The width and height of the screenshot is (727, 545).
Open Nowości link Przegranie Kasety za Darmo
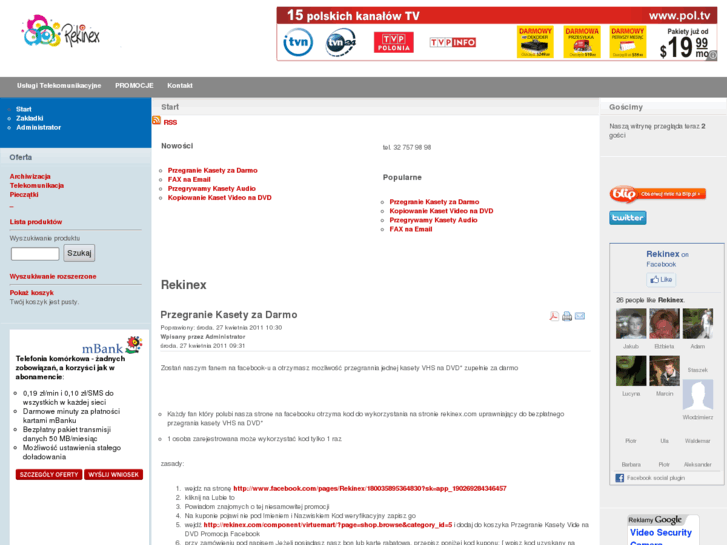point(212,171)
